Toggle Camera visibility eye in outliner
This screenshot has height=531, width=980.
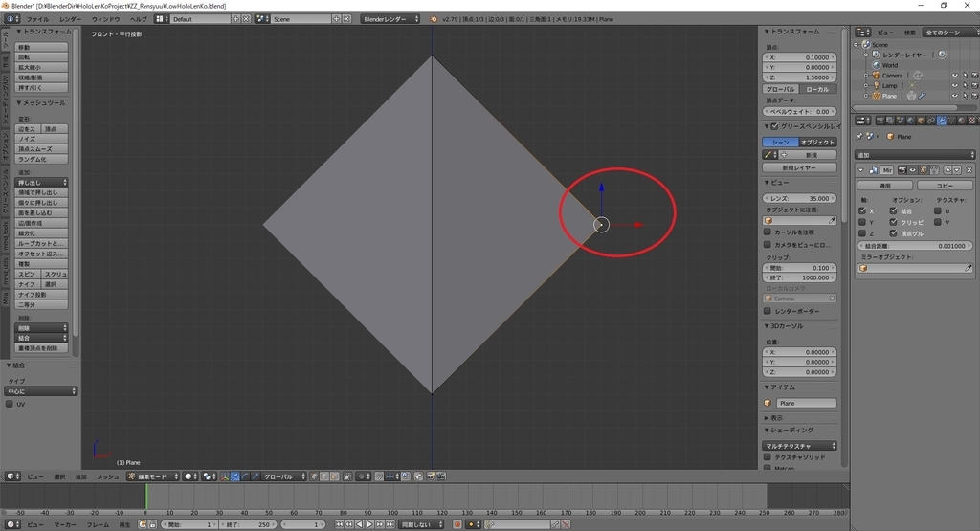point(954,76)
